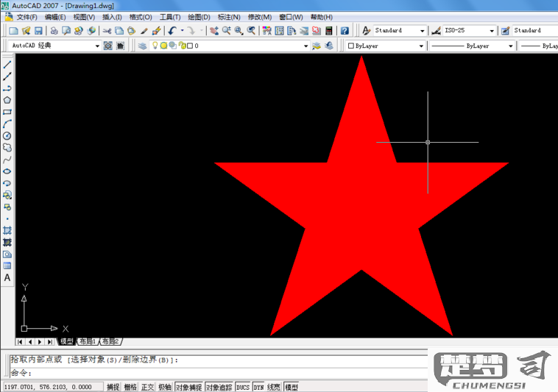Switch to the 布局1 layout tab
The width and height of the screenshot is (558, 392).
click(88, 341)
